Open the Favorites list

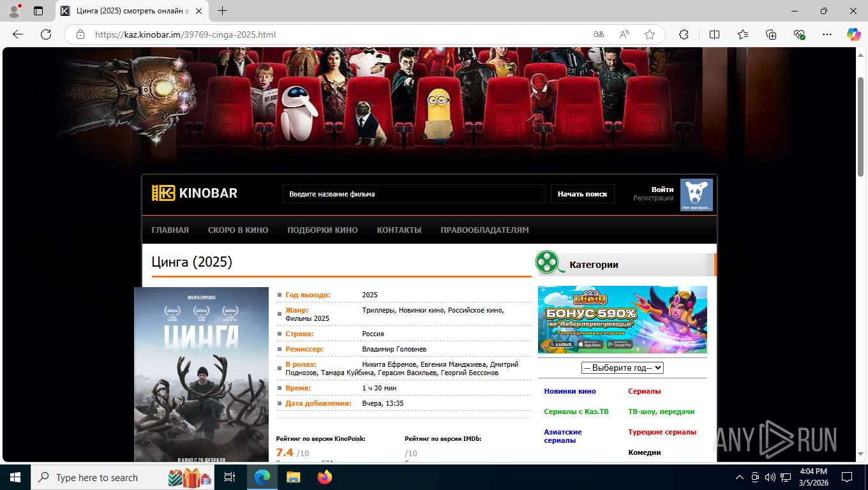click(x=743, y=34)
